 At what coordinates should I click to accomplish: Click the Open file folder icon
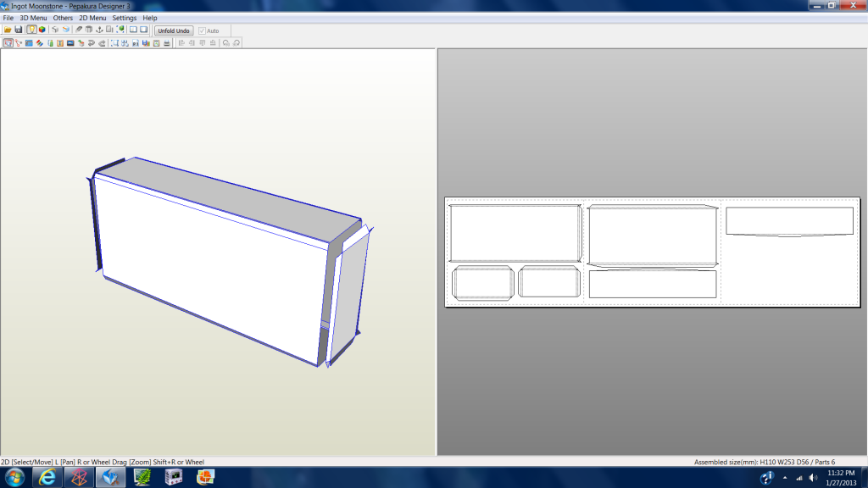8,30
